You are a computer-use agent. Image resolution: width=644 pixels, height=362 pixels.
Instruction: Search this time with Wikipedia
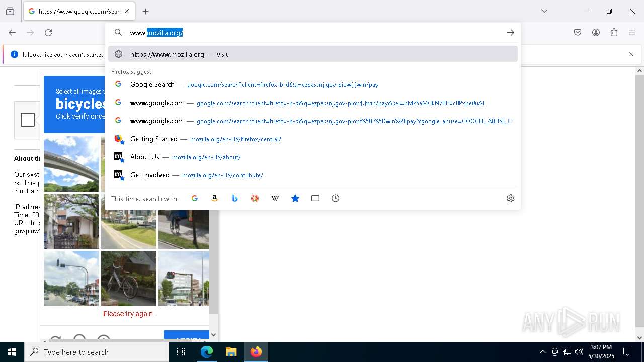click(x=275, y=198)
